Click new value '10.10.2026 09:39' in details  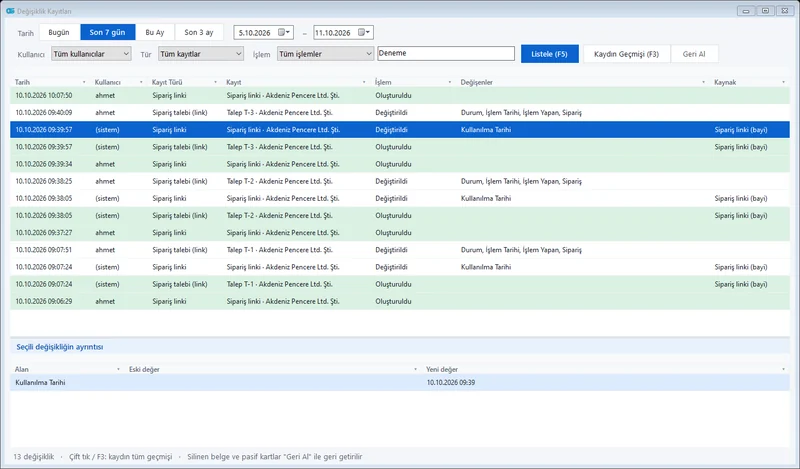[451, 383]
